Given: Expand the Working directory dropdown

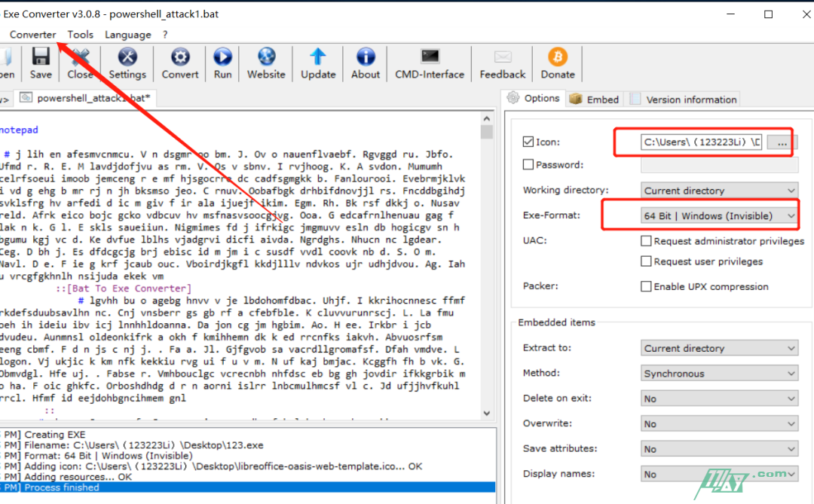Looking at the screenshot, I should [719, 191].
